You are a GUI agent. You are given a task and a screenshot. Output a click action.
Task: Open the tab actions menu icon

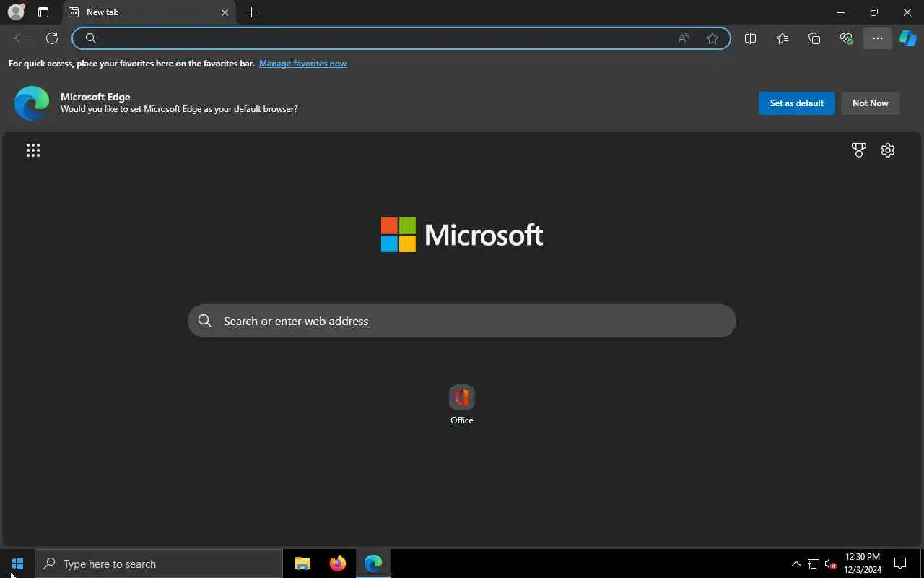click(x=43, y=12)
